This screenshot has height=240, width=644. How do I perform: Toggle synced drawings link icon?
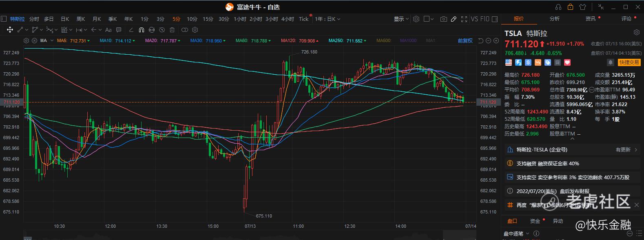pos(152,30)
